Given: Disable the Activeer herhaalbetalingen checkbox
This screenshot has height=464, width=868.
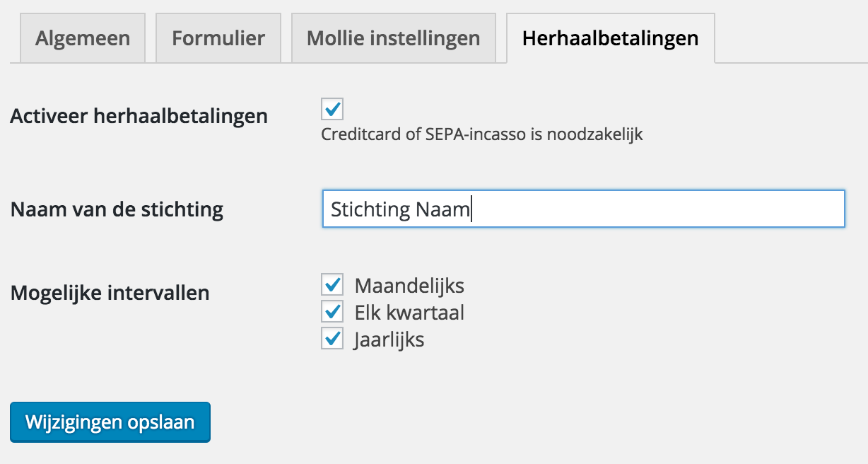Looking at the screenshot, I should coord(332,110).
